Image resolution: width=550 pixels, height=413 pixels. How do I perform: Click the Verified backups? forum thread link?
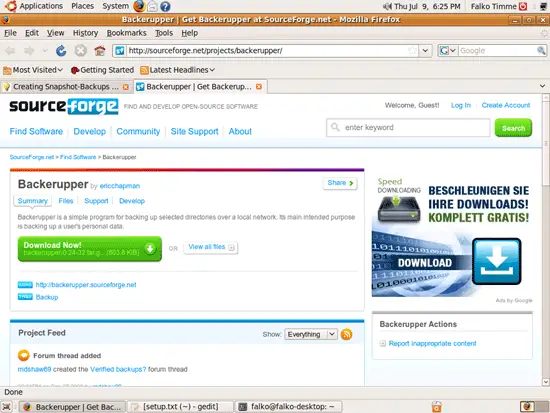[118, 369]
